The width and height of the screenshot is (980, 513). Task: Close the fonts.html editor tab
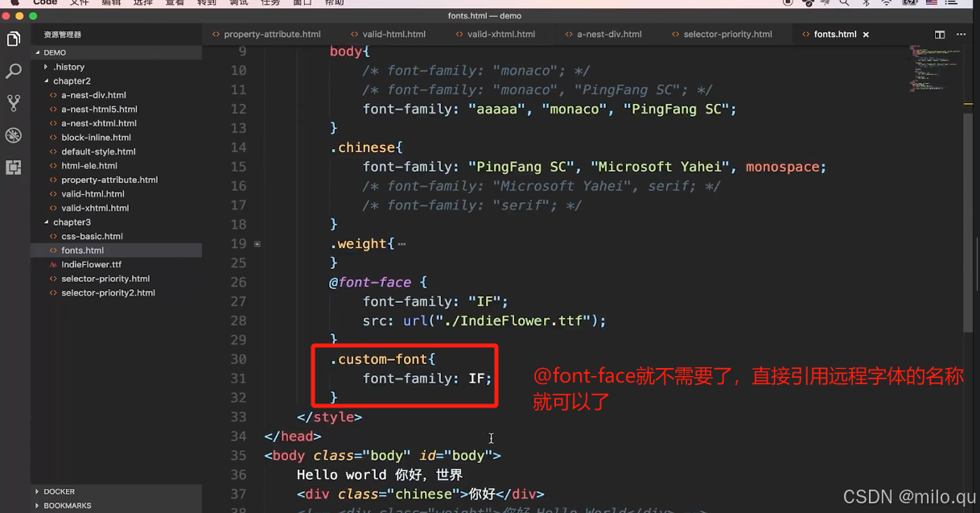(866, 35)
